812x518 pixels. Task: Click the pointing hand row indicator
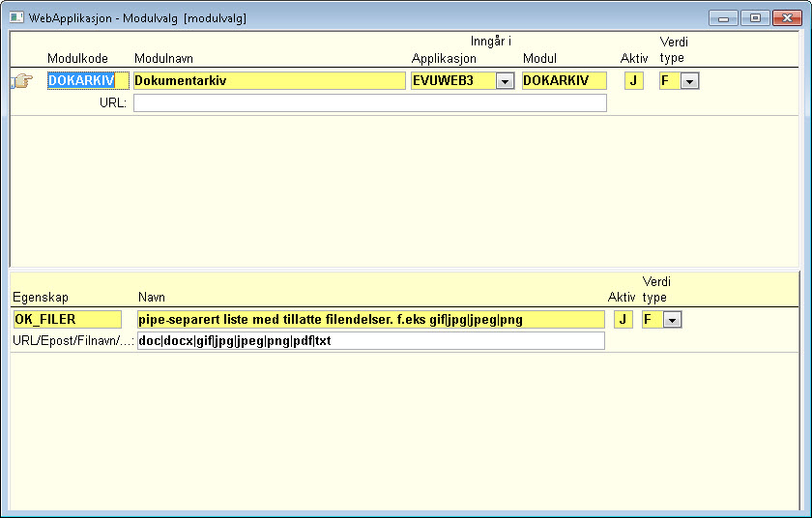coord(21,81)
